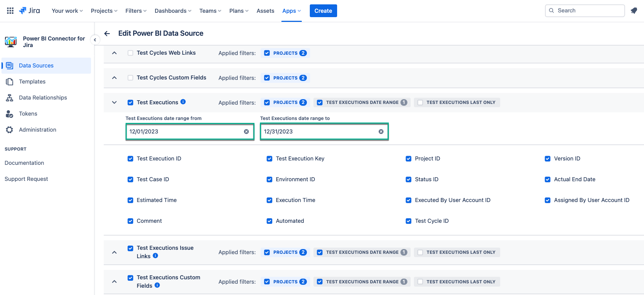The height and width of the screenshot is (295, 644).
Task: Toggle Test Executions Last Only filter
Action: click(420, 102)
